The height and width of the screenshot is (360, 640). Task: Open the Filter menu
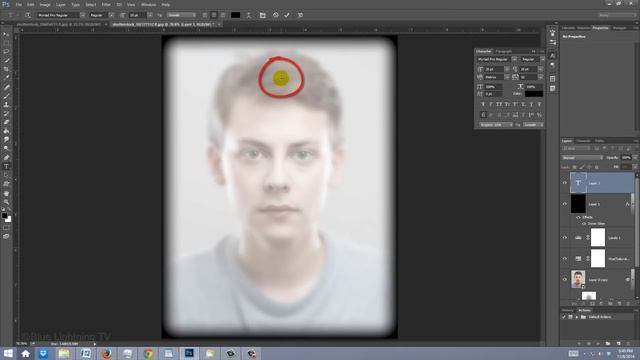point(106,4)
